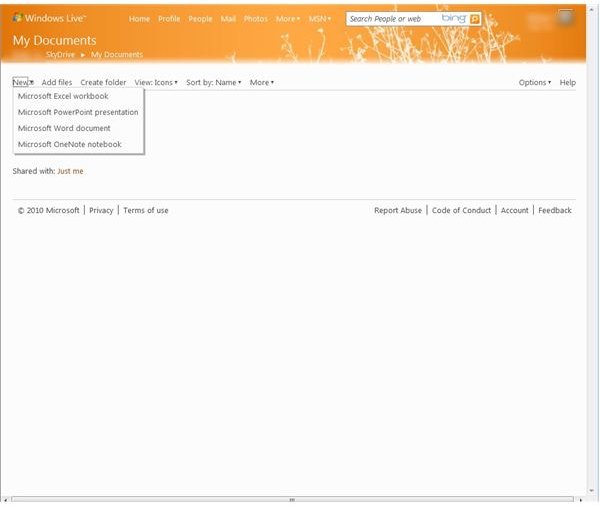The image size is (600, 505).
Task: Click the scroll down arrow
Action: (x=592, y=490)
